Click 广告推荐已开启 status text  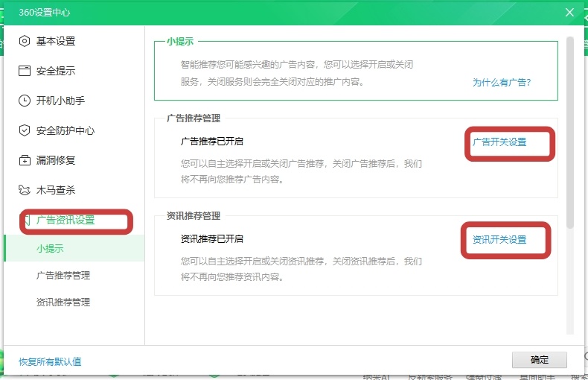tap(212, 141)
